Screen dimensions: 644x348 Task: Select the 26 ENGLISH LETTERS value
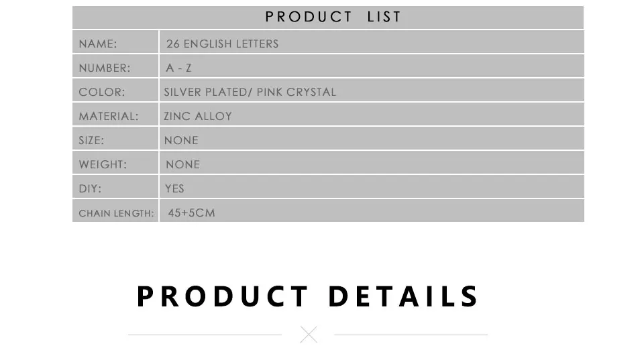pyautogui.click(x=222, y=44)
